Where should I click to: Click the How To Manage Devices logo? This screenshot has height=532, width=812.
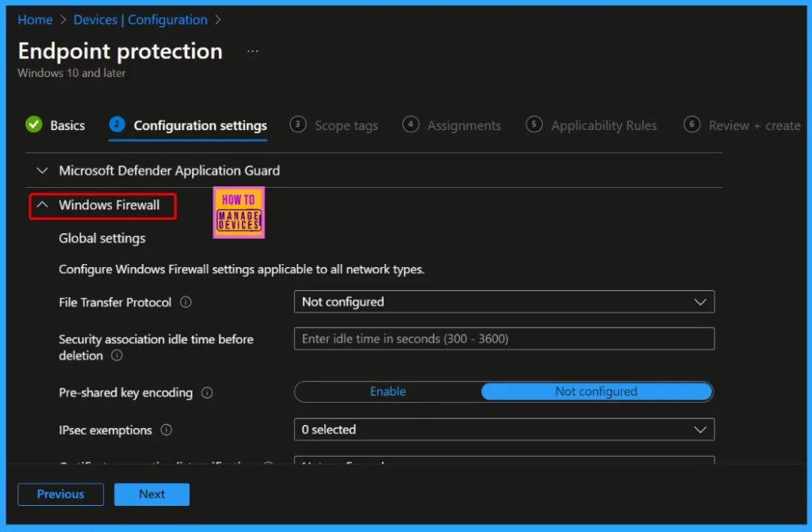[x=239, y=212]
